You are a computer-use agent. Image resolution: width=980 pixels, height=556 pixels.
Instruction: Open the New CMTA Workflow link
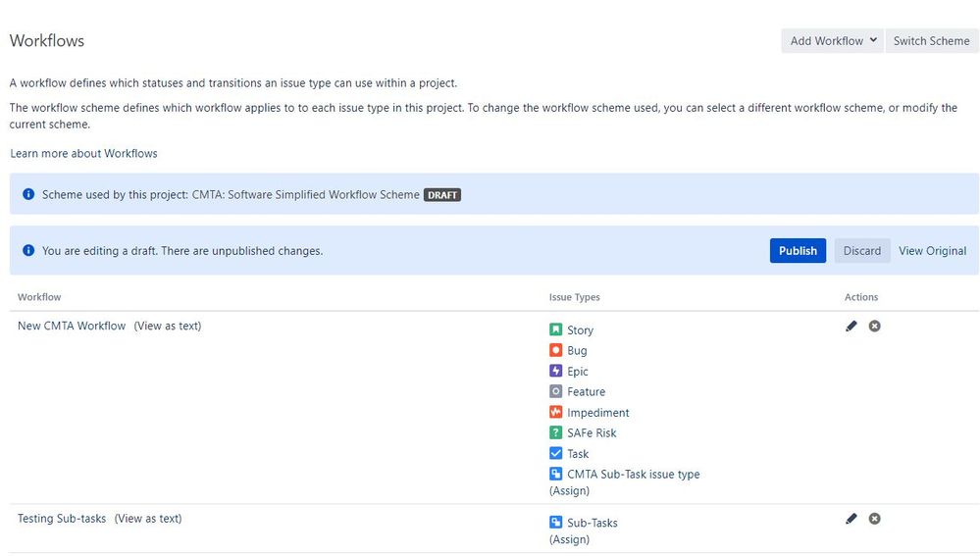(x=72, y=326)
